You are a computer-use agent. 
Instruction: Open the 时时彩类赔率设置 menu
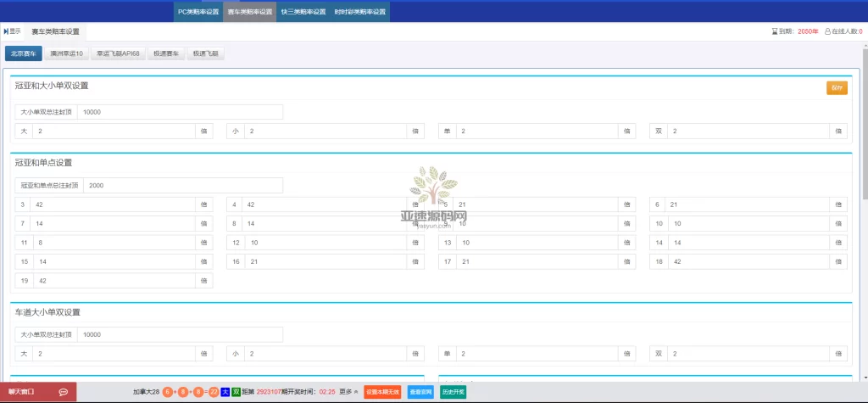359,12
